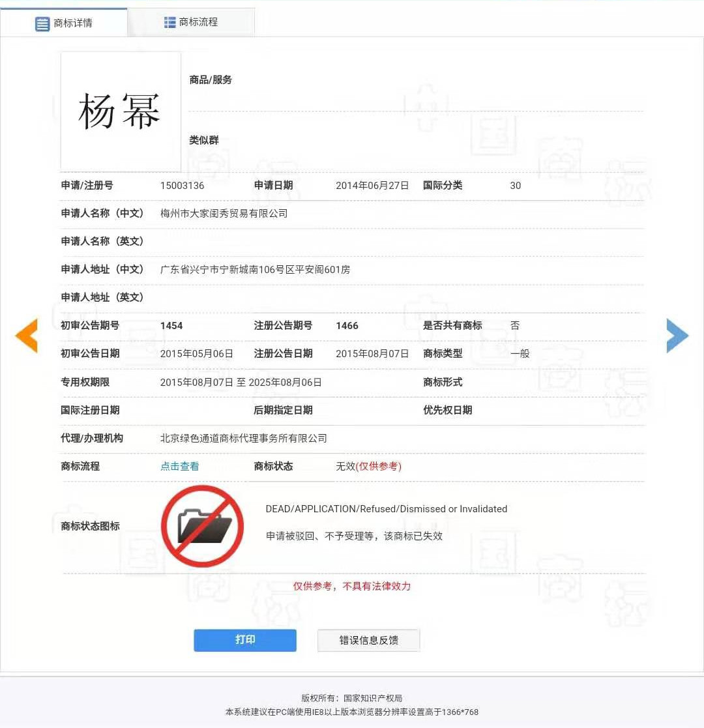Click international classification value 30

(515, 185)
